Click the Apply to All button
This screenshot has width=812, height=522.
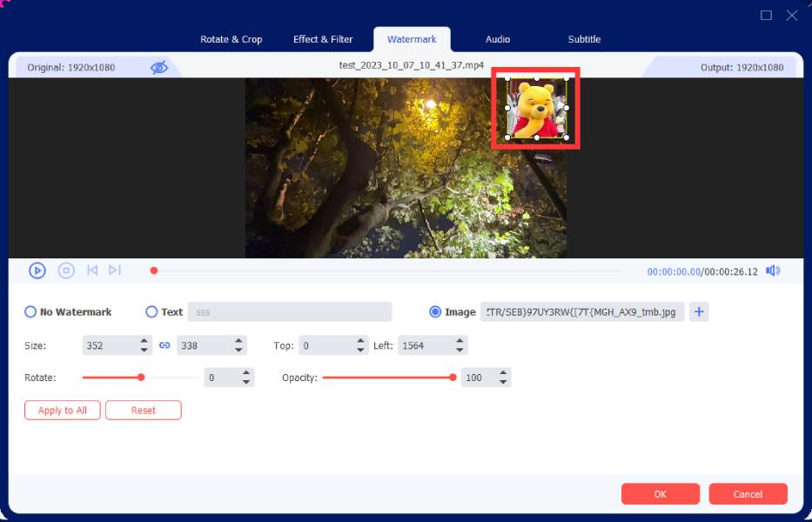63,411
